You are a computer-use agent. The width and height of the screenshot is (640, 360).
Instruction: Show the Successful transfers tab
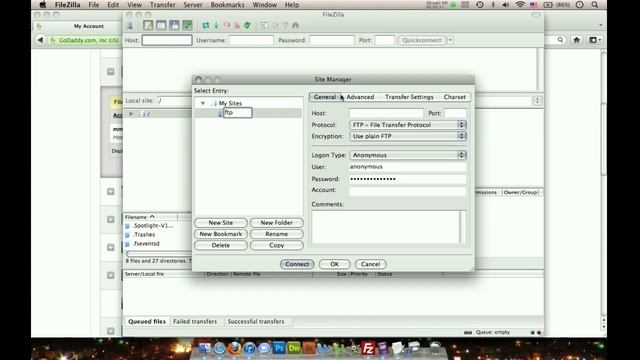(256, 322)
